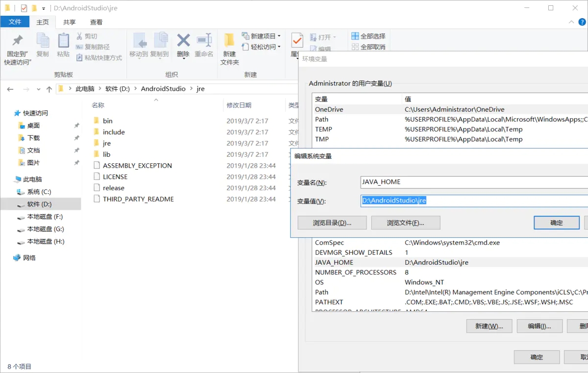Collapse the ribbon with the chevron

pyautogui.click(x=571, y=22)
